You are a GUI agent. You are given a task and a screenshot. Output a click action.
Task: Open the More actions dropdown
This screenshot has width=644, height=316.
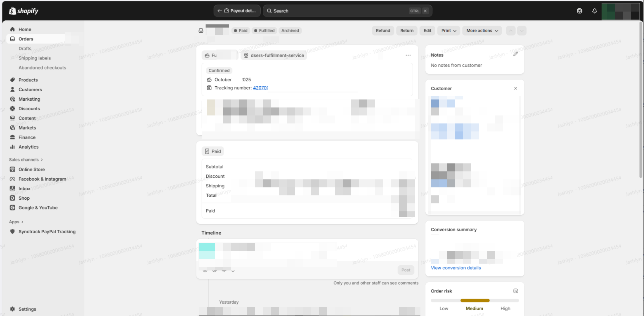(482, 30)
